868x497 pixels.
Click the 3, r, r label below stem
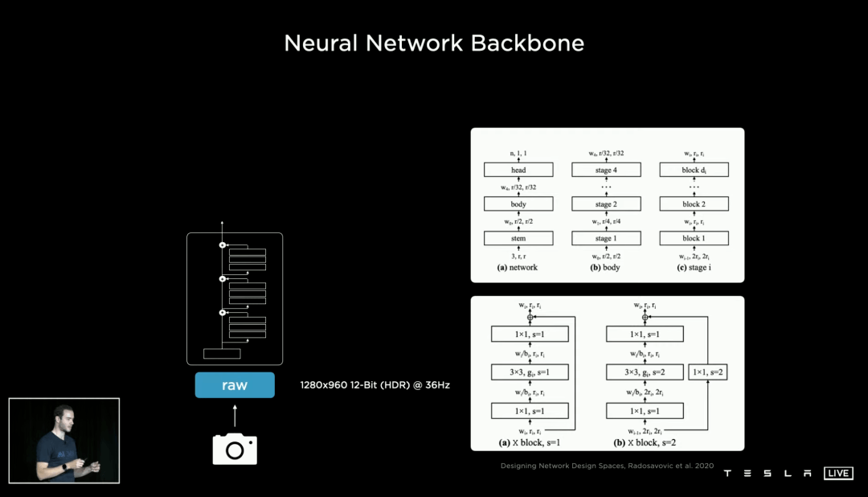tap(518, 256)
